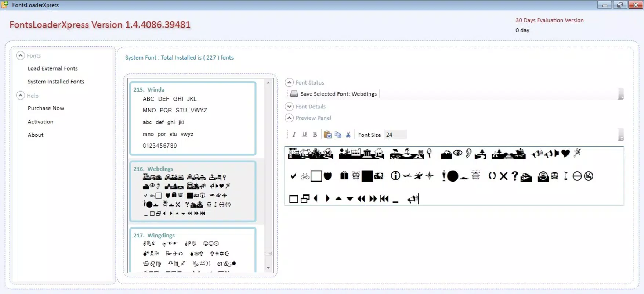Click the save disk icon in Font Status

pyautogui.click(x=294, y=94)
